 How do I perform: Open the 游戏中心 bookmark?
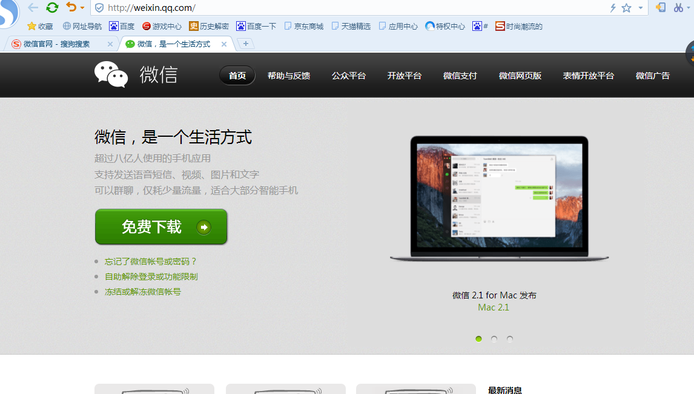(162, 27)
